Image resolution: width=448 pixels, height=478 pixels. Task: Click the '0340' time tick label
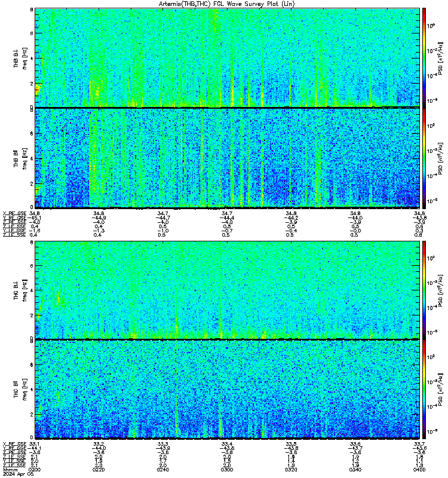(x=355, y=470)
